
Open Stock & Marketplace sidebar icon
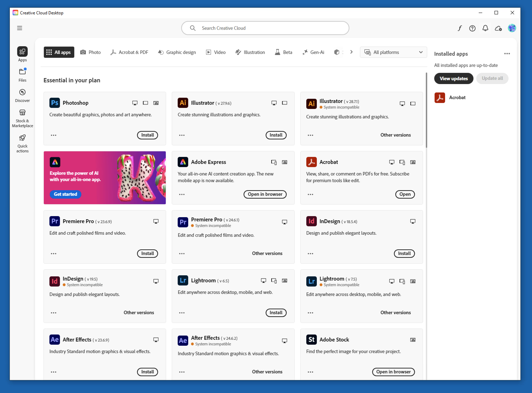[22, 118]
